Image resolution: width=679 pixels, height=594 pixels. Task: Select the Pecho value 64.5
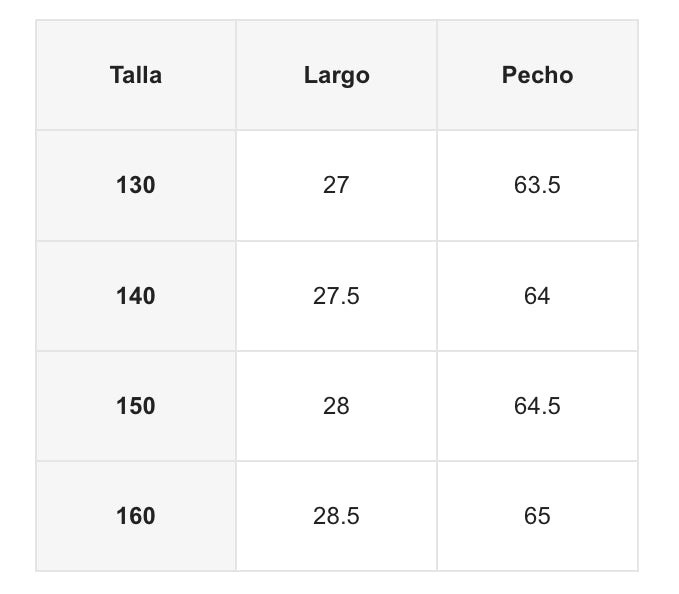pyautogui.click(x=537, y=406)
